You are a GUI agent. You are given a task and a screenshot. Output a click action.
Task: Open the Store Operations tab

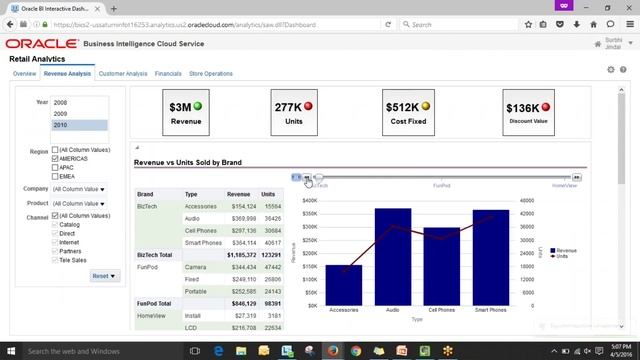point(211,73)
